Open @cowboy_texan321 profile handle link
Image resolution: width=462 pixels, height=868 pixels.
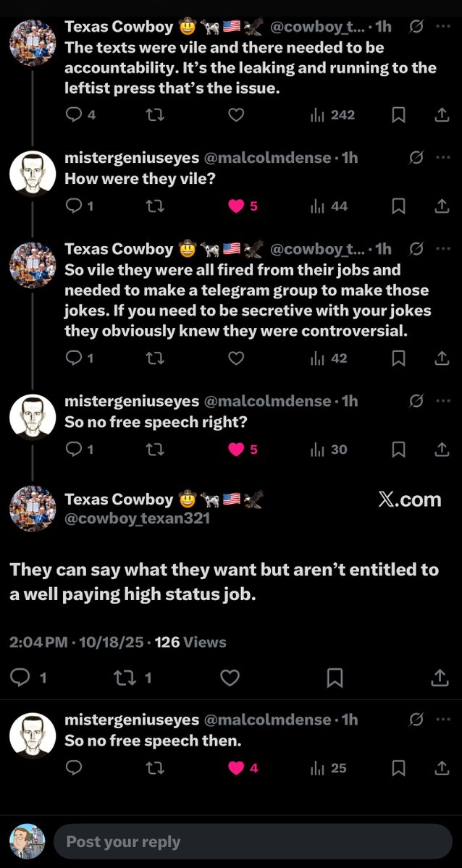click(137, 518)
